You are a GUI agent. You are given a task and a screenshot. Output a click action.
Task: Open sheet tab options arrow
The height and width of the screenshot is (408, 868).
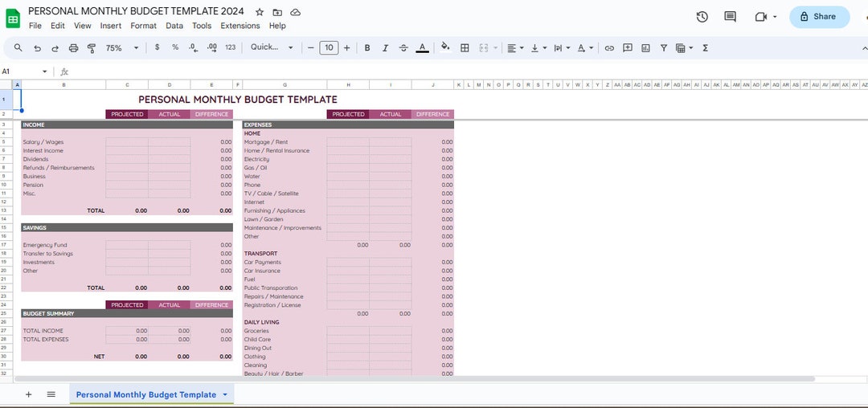click(225, 394)
